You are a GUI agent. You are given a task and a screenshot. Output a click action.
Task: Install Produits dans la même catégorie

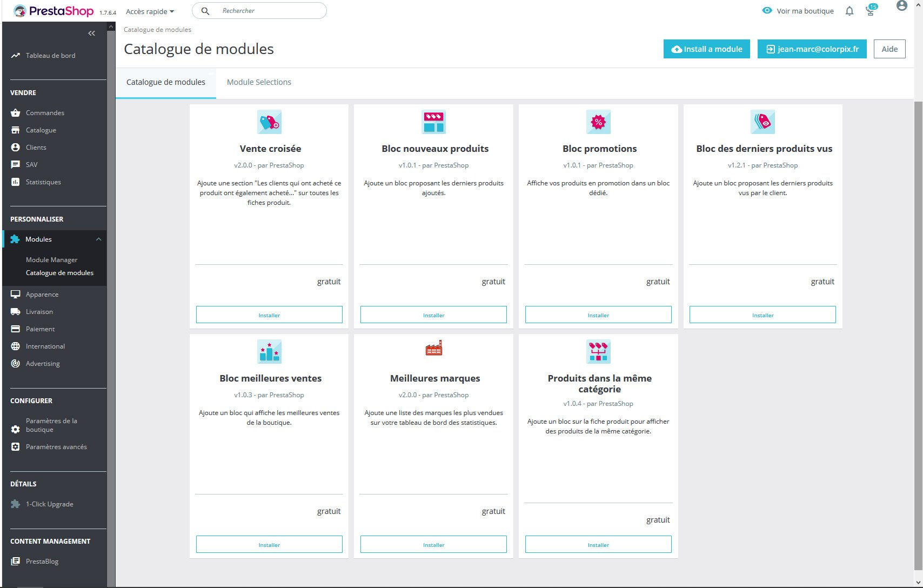click(598, 545)
